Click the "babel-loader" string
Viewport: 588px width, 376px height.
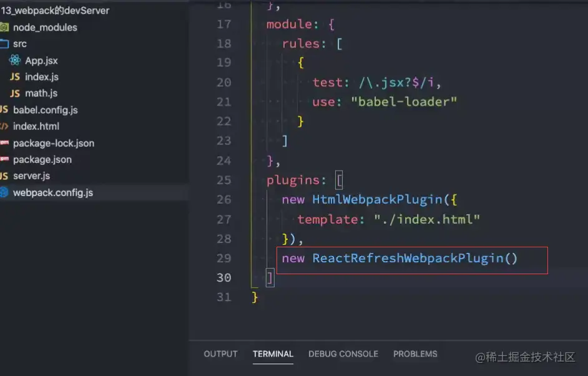pos(404,102)
